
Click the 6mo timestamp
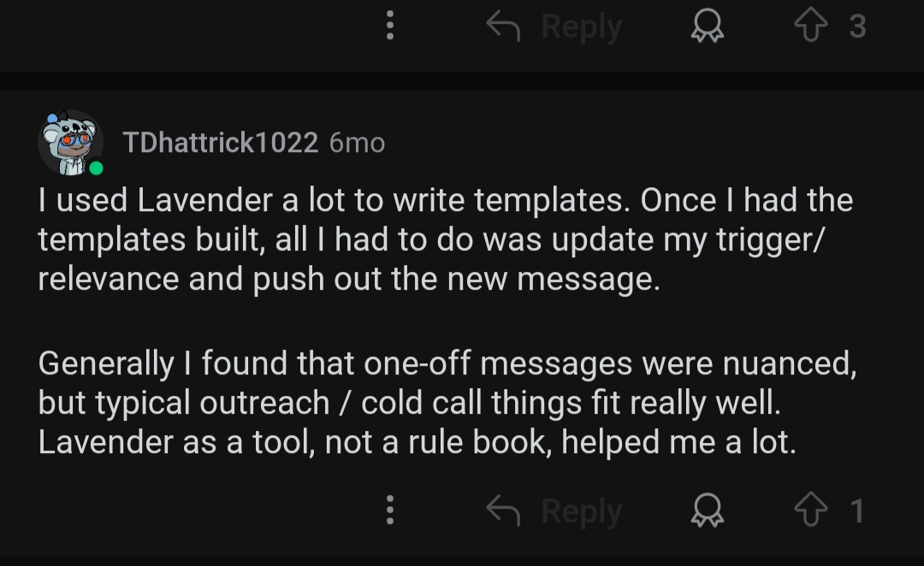(357, 143)
